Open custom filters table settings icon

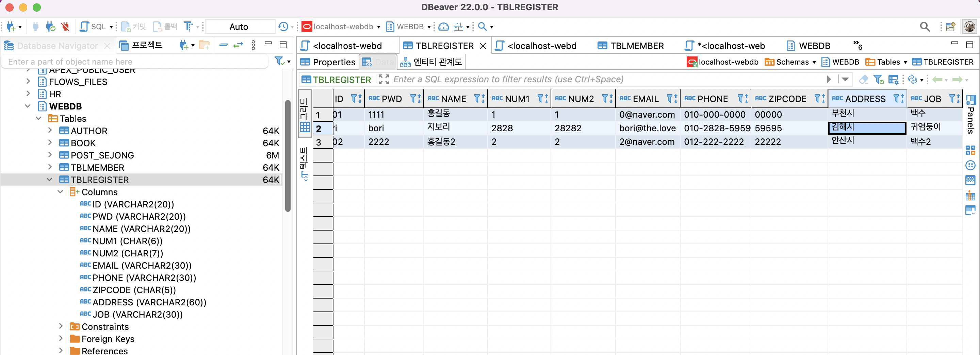pos(893,79)
